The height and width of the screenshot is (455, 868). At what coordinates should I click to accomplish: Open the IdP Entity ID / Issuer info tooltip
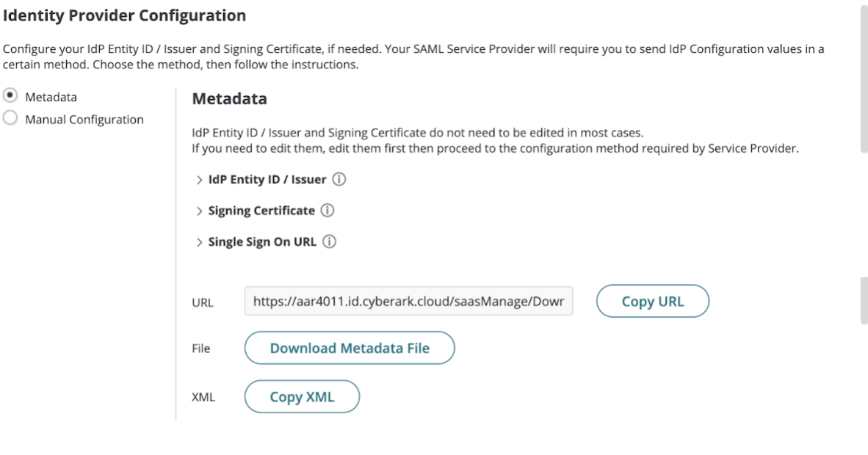[339, 179]
